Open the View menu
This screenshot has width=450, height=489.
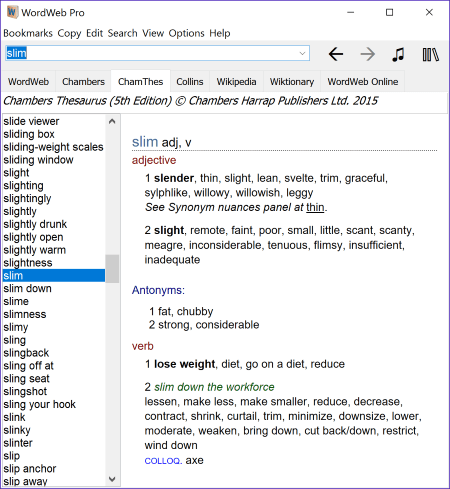tap(153, 33)
